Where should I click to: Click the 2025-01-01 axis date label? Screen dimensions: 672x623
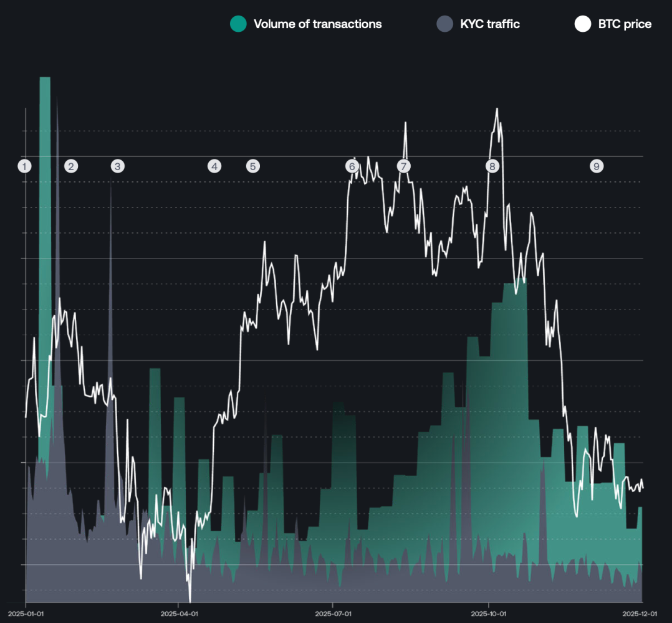coord(26,614)
